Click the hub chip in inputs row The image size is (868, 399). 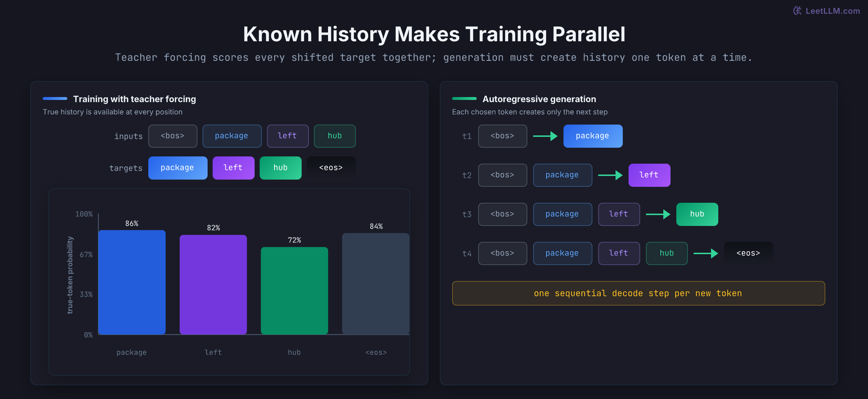click(335, 136)
